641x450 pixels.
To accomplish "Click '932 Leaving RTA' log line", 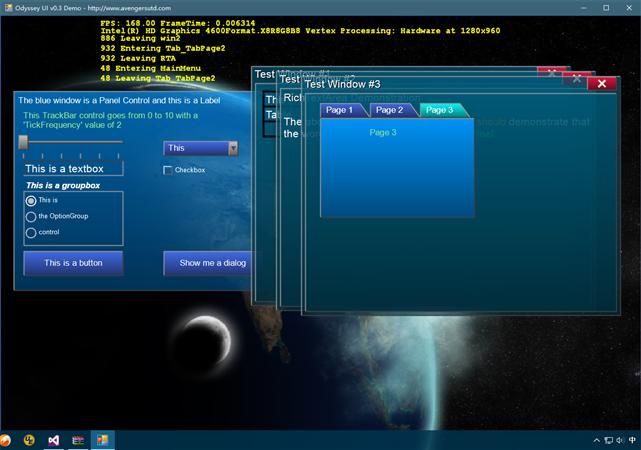I will (x=138, y=58).
